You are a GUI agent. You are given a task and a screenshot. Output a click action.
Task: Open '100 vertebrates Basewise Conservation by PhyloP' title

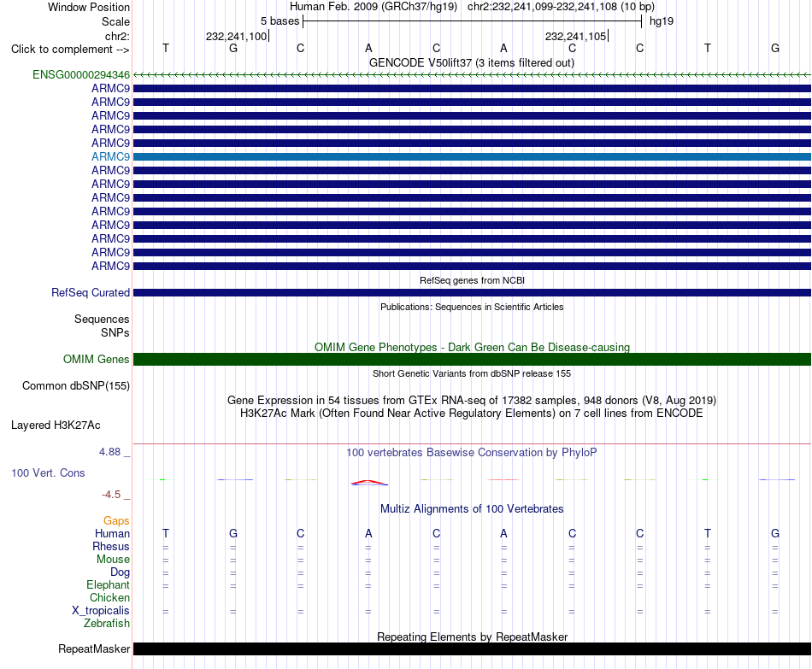[x=472, y=453]
